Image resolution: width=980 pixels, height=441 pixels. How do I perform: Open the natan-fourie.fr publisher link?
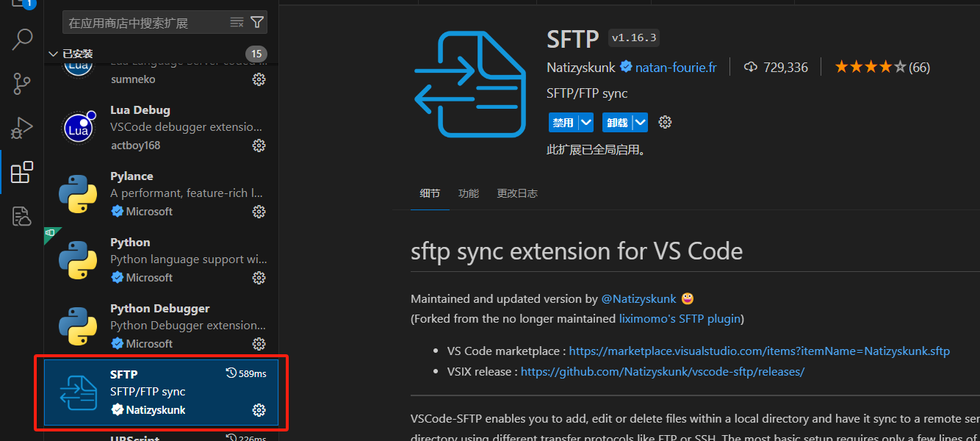[675, 68]
